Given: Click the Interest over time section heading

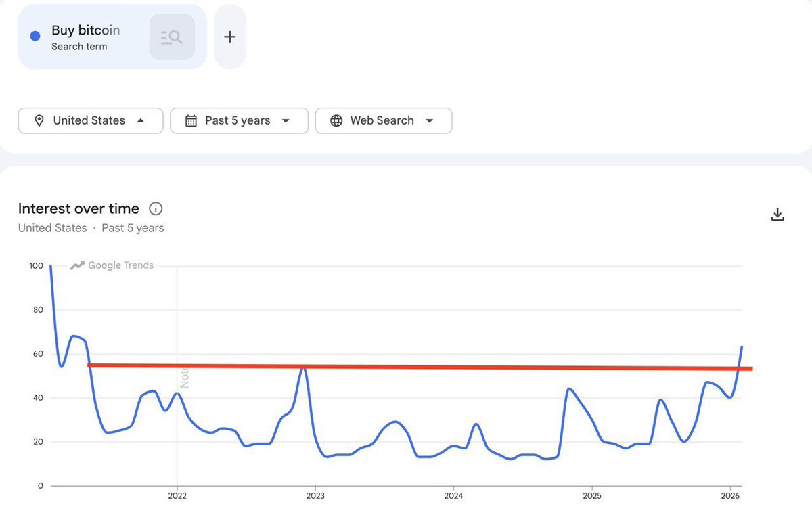Looking at the screenshot, I should coord(78,208).
